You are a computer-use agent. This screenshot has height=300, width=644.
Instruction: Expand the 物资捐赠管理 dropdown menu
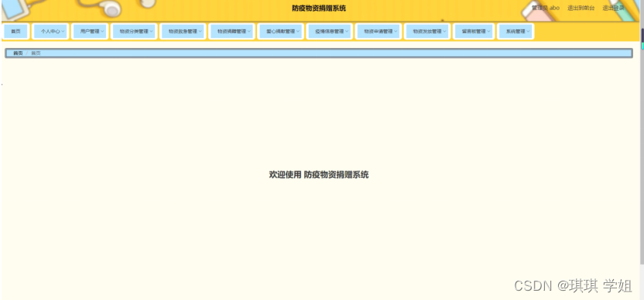231,31
